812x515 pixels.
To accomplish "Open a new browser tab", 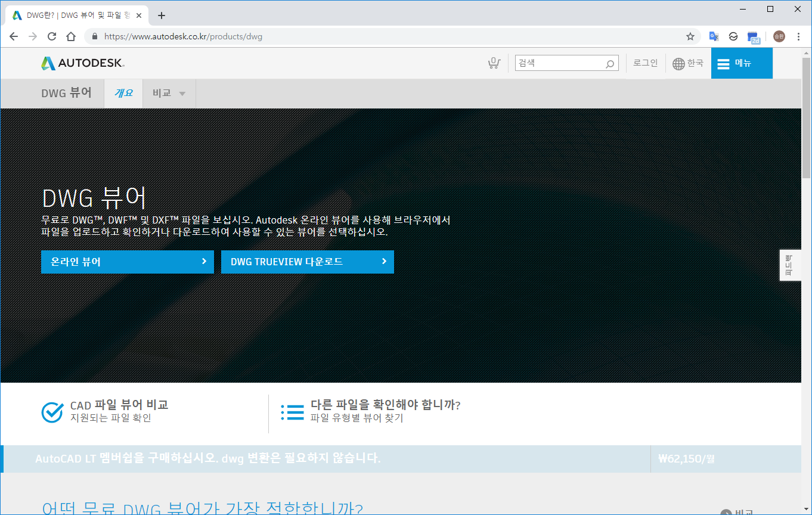I will (x=161, y=15).
